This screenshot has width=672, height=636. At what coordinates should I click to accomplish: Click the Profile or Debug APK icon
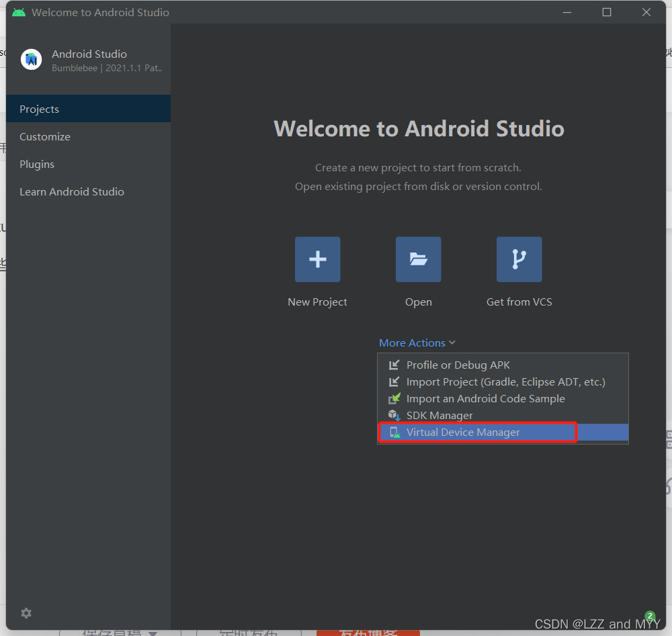tap(394, 365)
